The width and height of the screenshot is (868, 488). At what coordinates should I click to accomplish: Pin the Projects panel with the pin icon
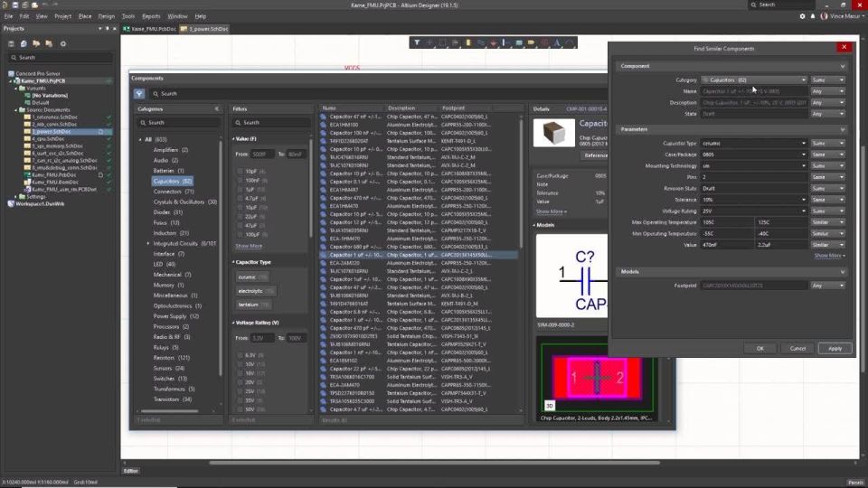(x=107, y=28)
